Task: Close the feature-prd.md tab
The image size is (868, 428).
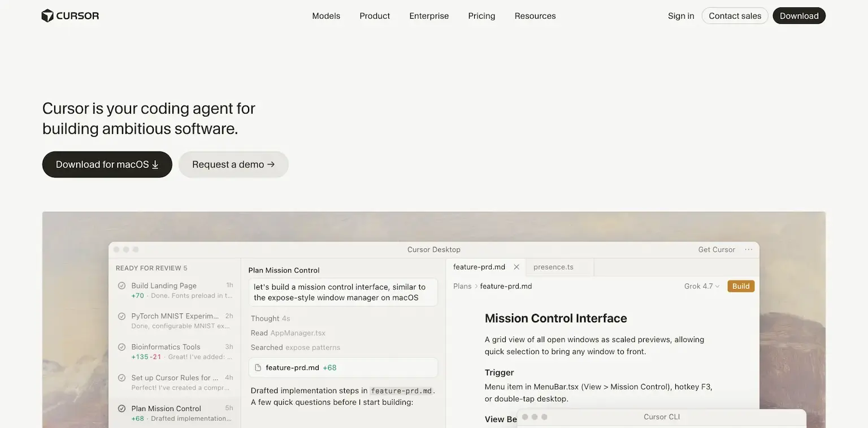Action: tap(517, 267)
